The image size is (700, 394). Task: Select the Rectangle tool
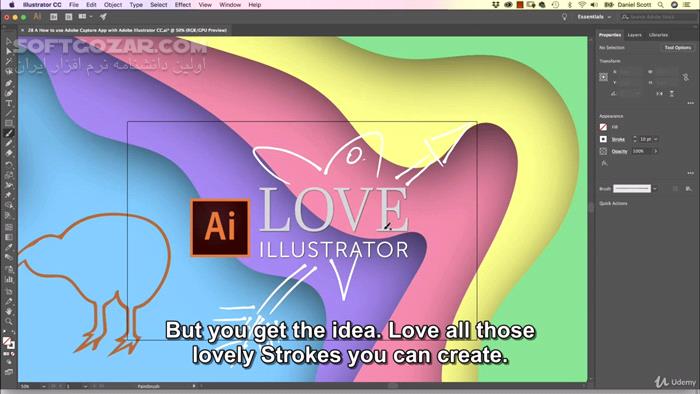[x=9, y=123]
